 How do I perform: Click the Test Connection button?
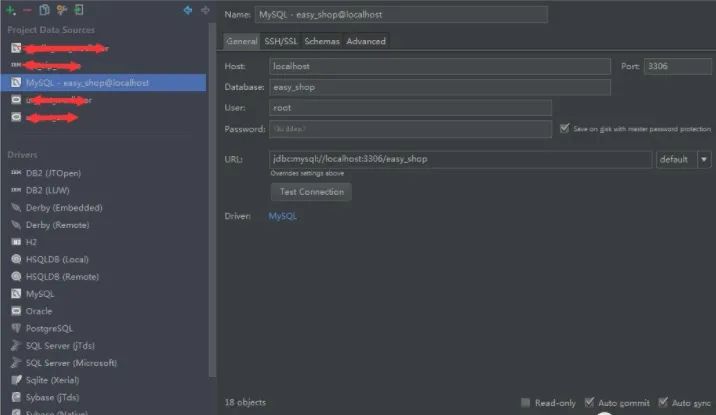click(311, 192)
